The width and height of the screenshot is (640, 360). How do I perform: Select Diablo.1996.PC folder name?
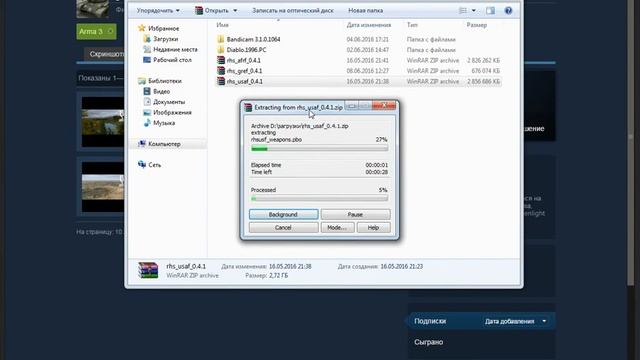point(246,50)
